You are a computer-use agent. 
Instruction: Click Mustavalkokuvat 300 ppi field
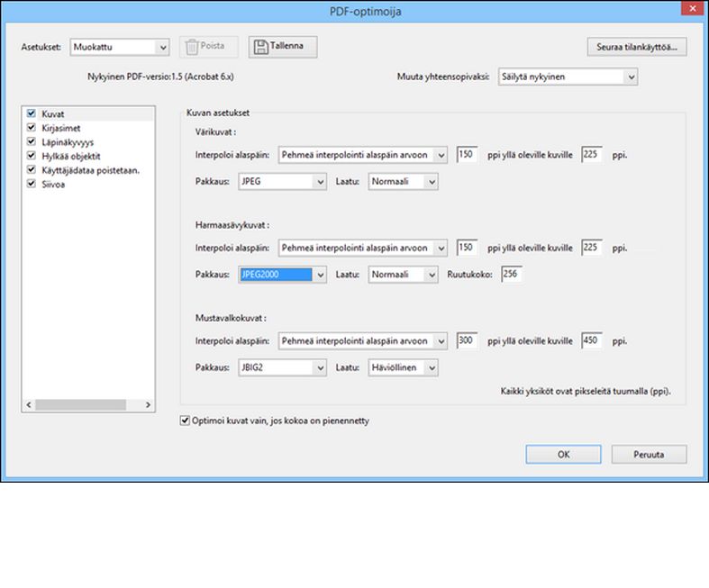pyautogui.click(x=467, y=340)
